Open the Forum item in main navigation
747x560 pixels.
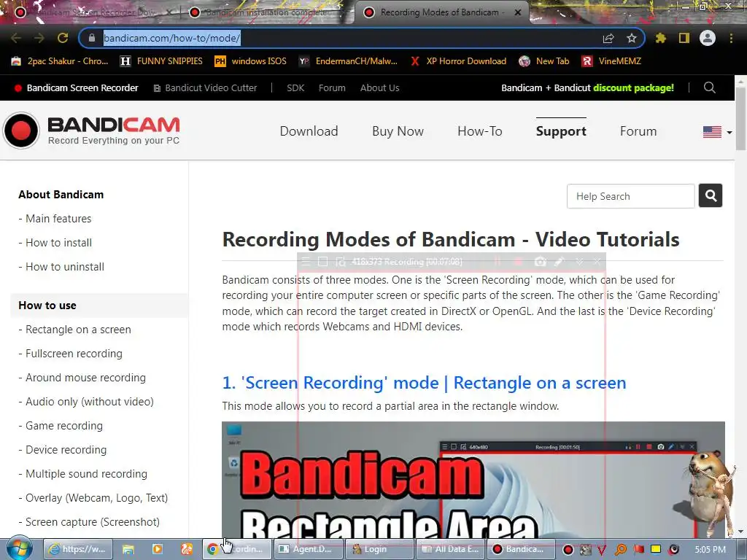point(638,131)
